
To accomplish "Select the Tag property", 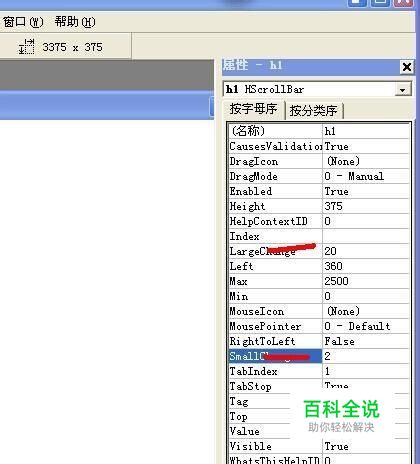I will 260,401.
